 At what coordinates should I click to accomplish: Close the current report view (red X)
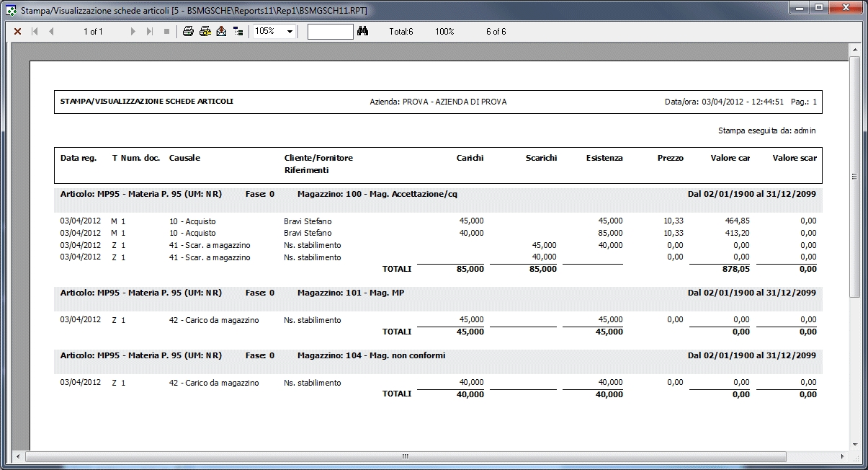18,32
